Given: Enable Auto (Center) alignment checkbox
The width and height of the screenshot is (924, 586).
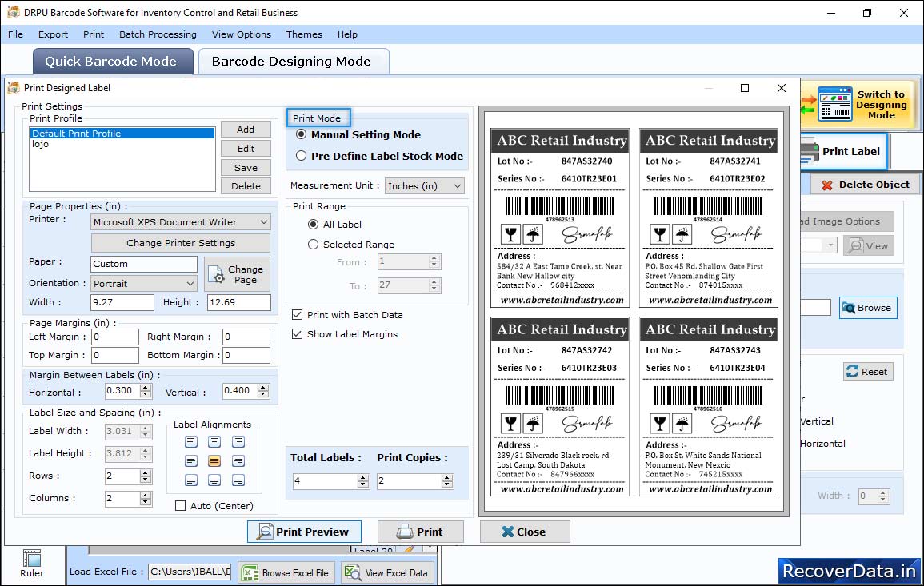Looking at the screenshot, I should pyautogui.click(x=180, y=506).
